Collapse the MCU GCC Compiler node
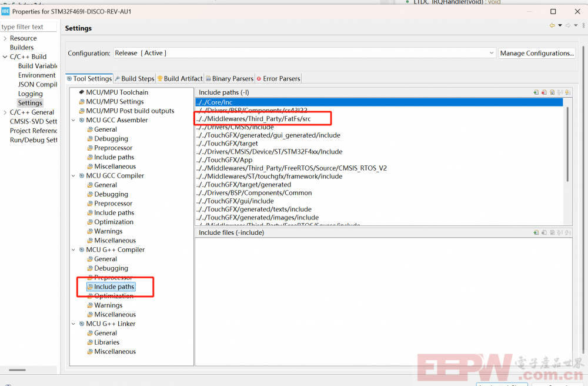 pos(73,176)
